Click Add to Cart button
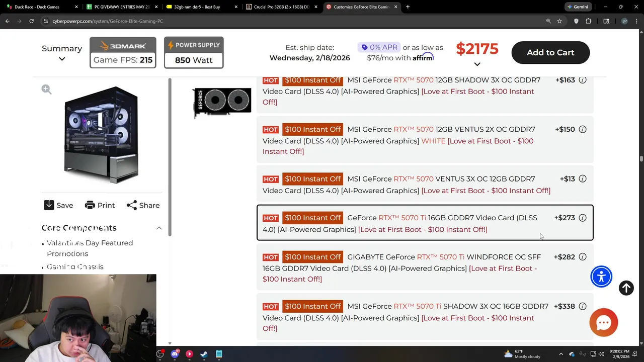The width and height of the screenshot is (644, 362). (550, 53)
